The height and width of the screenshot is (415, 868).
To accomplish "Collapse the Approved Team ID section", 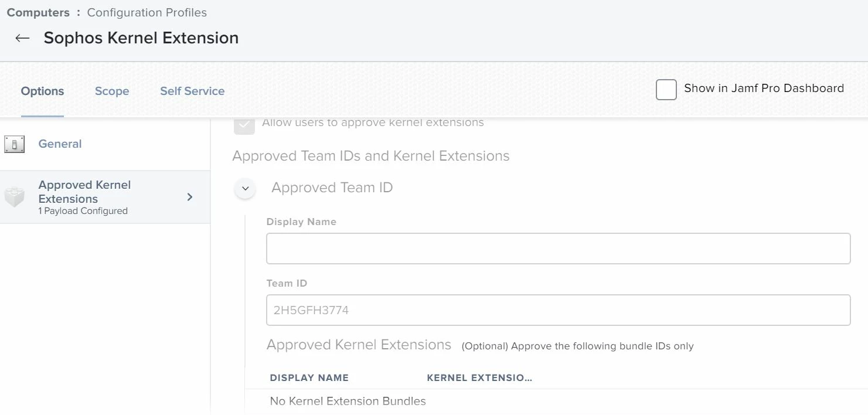I will click(245, 189).
